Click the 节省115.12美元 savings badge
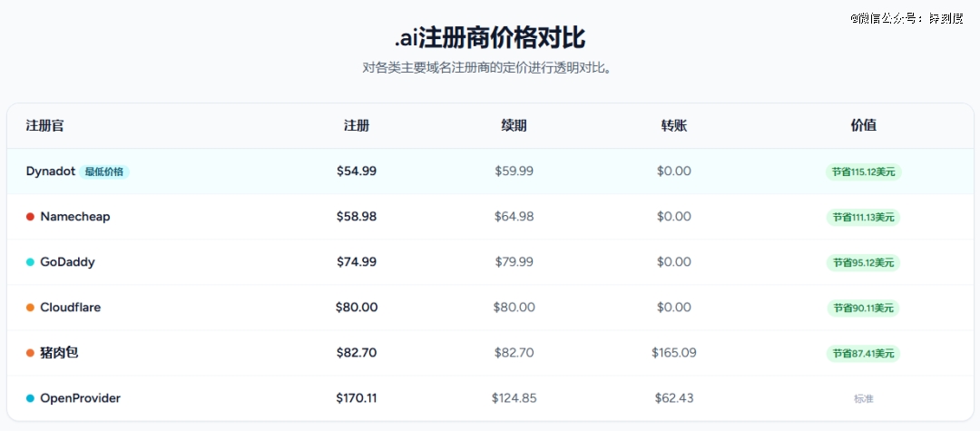This screenshot has height=431, width=980. (x=863, y=171)
